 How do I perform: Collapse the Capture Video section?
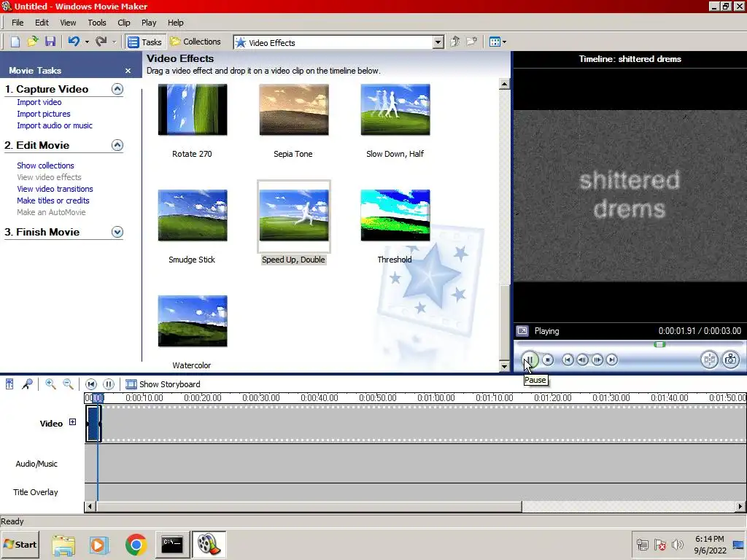pos(117,89)
